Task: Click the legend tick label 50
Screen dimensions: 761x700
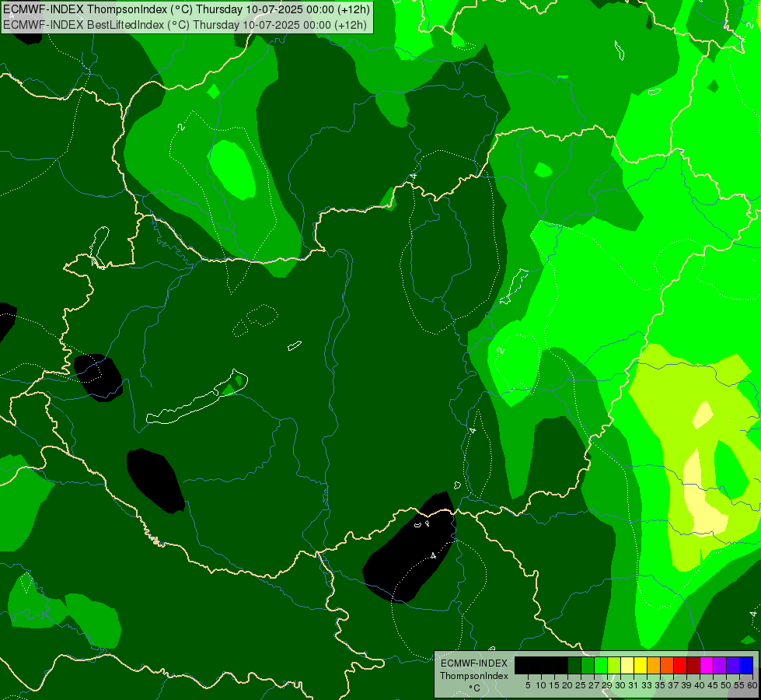Action: pyautogui.click(x=727, y=685)
